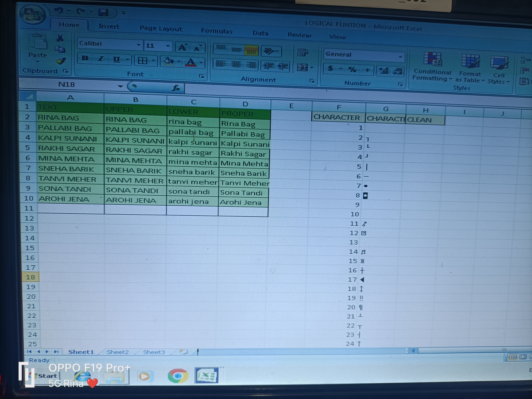Open the Calibri font name dropdown
This screenshot has width=532, height=399.
coord(139,45)
